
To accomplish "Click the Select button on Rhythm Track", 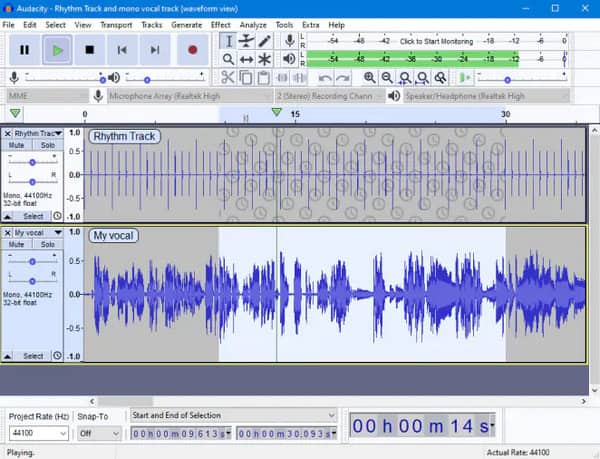I will [33, 216].
